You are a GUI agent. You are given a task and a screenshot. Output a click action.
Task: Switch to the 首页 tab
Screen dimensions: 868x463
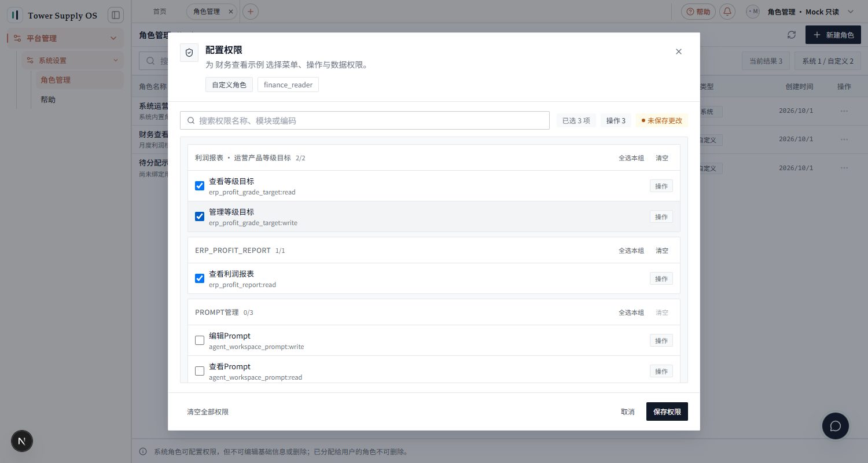click(160, 11)
